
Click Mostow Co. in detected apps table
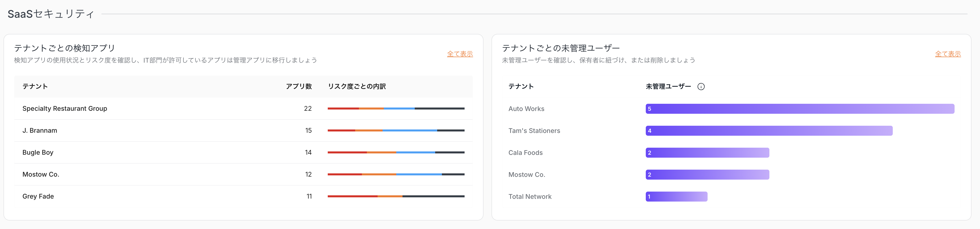41,174
